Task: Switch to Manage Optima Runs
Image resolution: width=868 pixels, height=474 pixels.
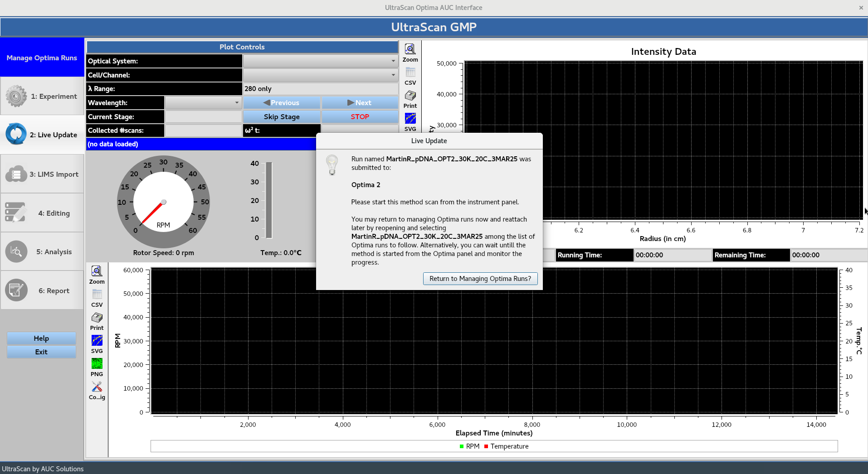Action: [42, 57]
